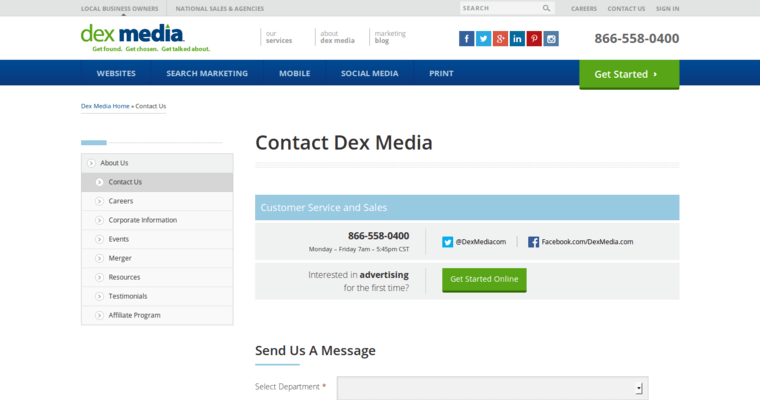
Task: Click the Get Started Online button
Action: [x=484, y=279]
